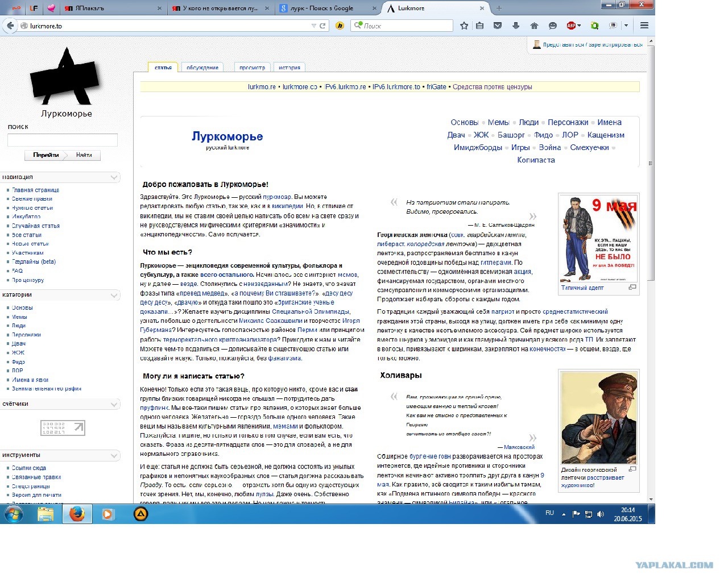The image size is (728, 582).
Task: Reload the page with the refresh icon
Action: 322,26
